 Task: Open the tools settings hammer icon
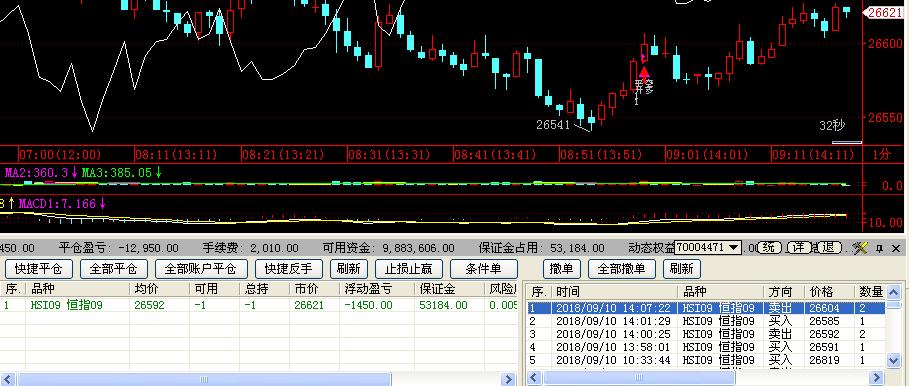[x=861, y=248]
